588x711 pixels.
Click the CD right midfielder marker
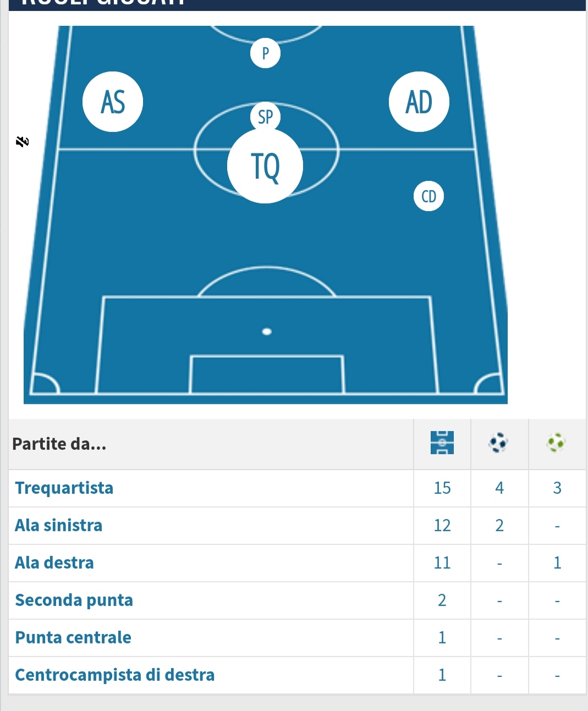coord(428,196)
